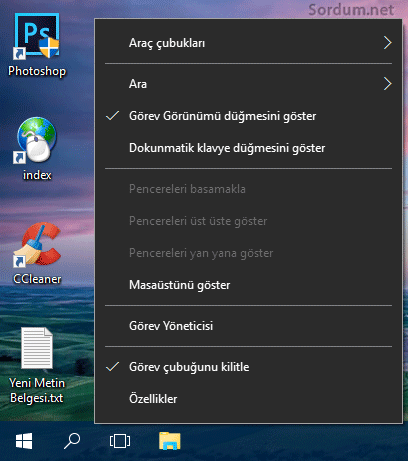Click the CCleaner label text
The height and width of the screenshot is (461, 408).
[37, 279]
